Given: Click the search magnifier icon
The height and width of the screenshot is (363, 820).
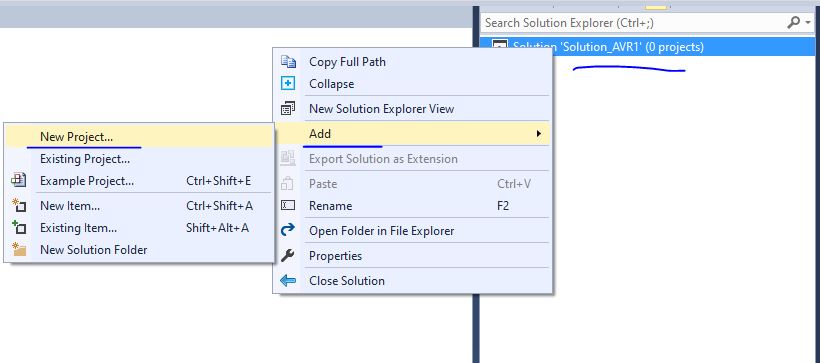Looking at the screenshot, I should (x=794, y=22).
